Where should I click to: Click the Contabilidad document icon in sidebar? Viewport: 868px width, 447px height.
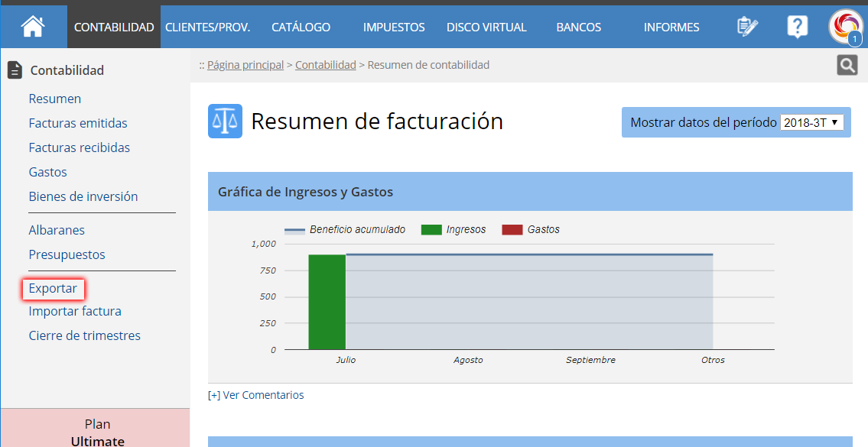click(15, 70)
